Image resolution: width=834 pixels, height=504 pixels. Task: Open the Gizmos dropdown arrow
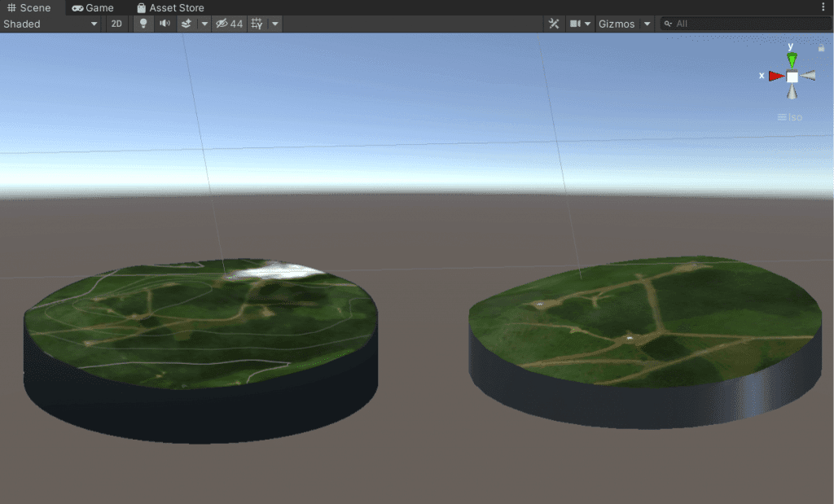[647, 24]
